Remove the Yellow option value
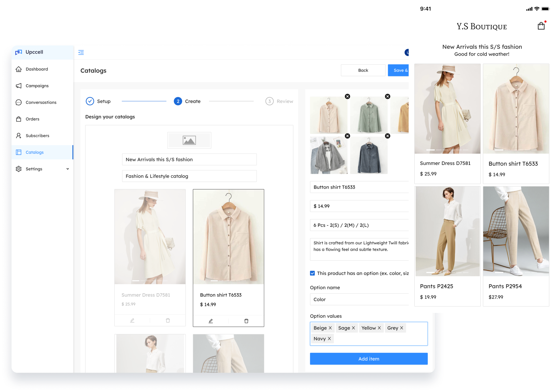 [x=379, y=328]
